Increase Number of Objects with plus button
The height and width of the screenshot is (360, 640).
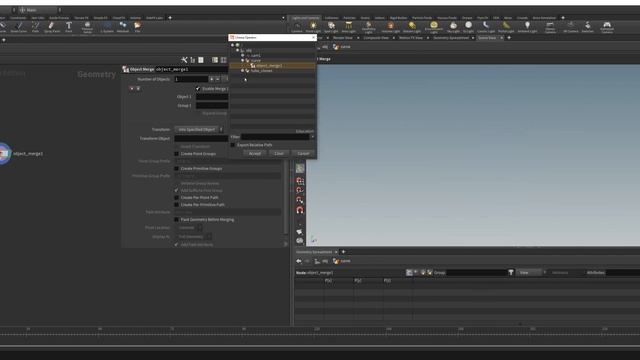click(211, 79)
